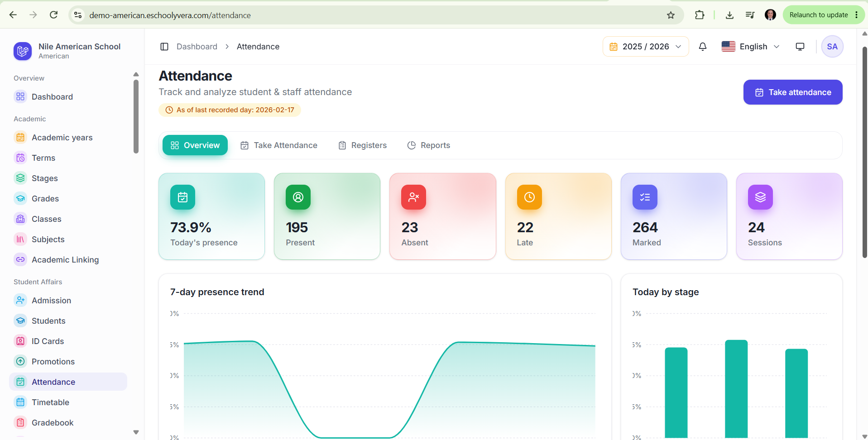The image size is (868, 440).
Task: Bookmark this page with the star
Action: pyautogui.click(x=671, y=15)
